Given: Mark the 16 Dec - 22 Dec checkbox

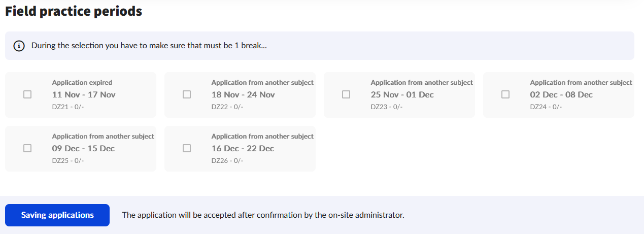Looking at the screenshot, I should point(187,148).
